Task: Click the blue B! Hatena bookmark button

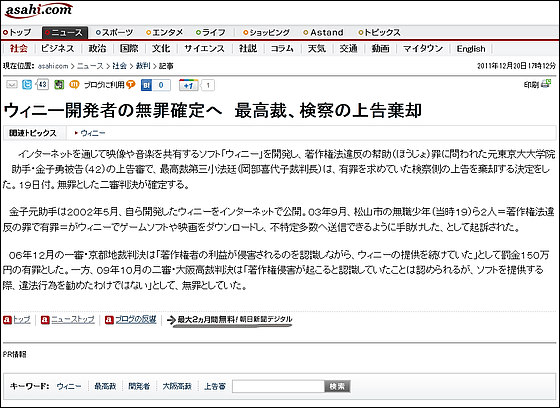Action: (x=147, y=85)
